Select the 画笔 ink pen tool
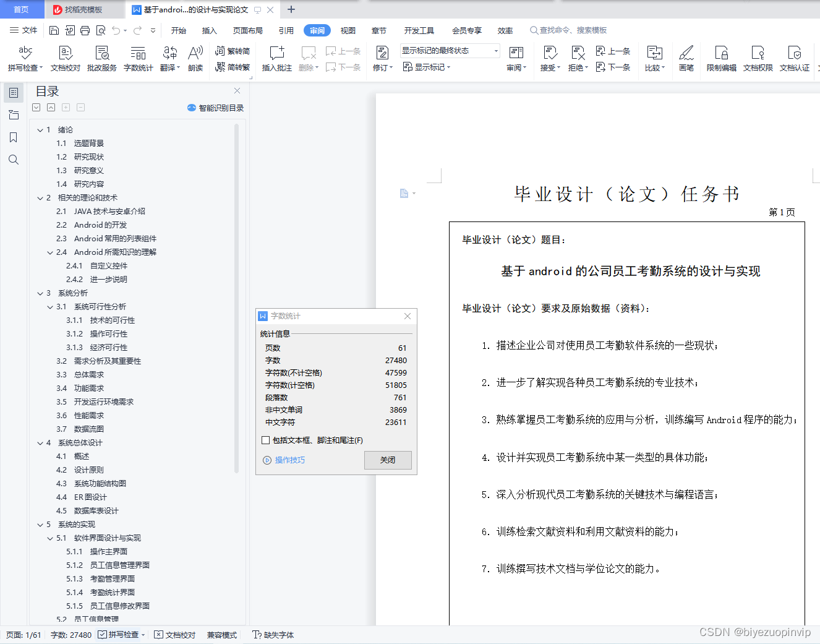This screenshot has height=644, width=820. 686,59
